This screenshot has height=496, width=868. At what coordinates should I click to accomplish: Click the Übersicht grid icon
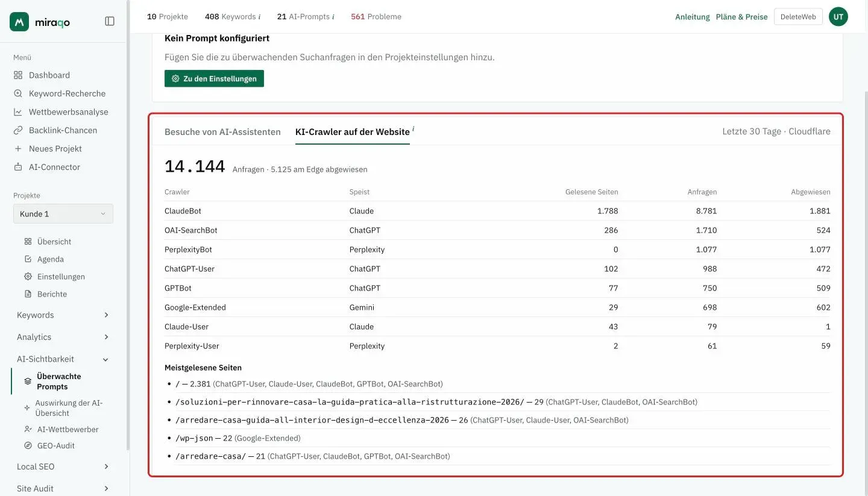coord(28,242)
